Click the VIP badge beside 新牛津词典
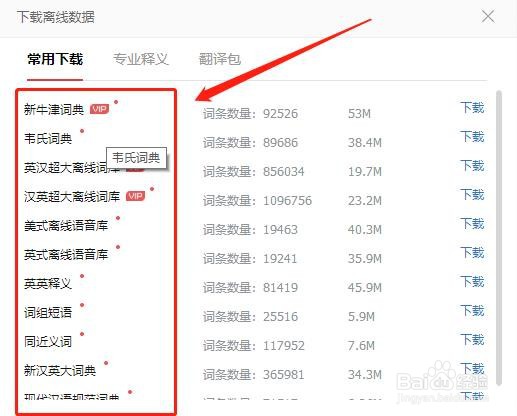This screenshot has width=517, height=416. tap(99, 109)
